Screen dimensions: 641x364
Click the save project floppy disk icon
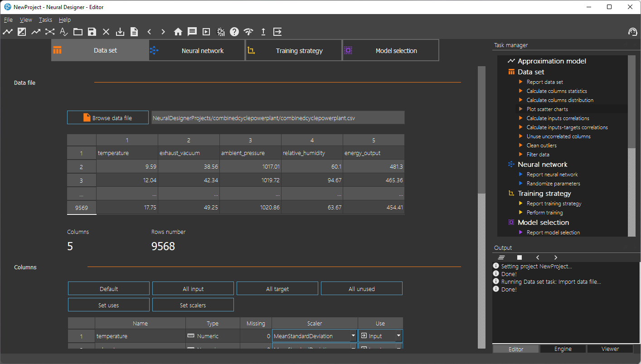(x=92, y=32)
